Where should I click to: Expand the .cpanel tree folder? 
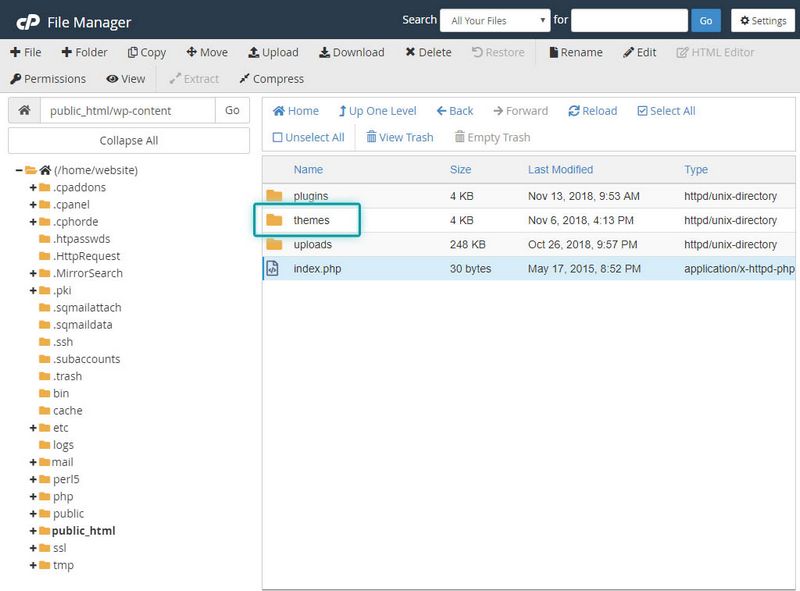click(33, 205)
